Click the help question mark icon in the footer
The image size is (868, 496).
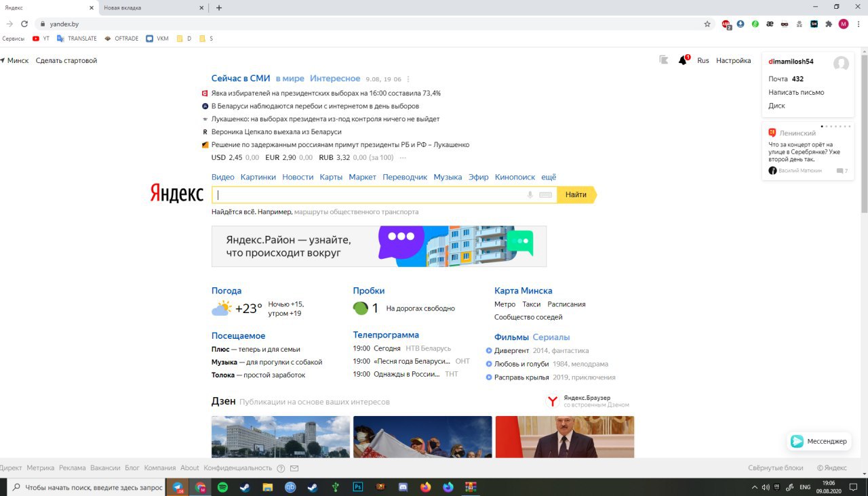coord(281,468)
